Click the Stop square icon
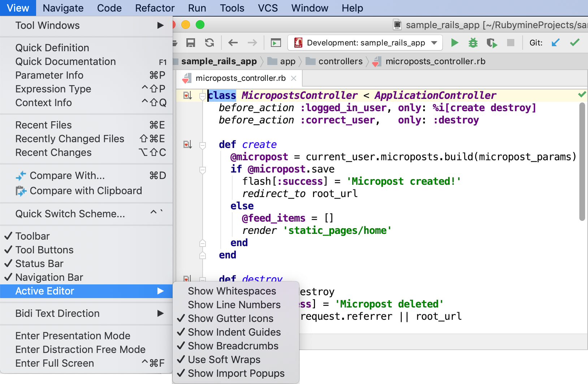The height and width of the screenshot is (384, 588). [x=511, y=43]
